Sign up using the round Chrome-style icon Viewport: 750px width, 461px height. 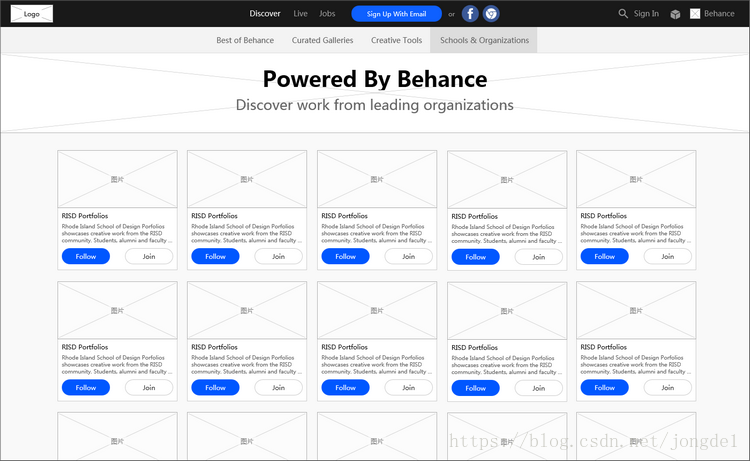[x=491, y=14]
